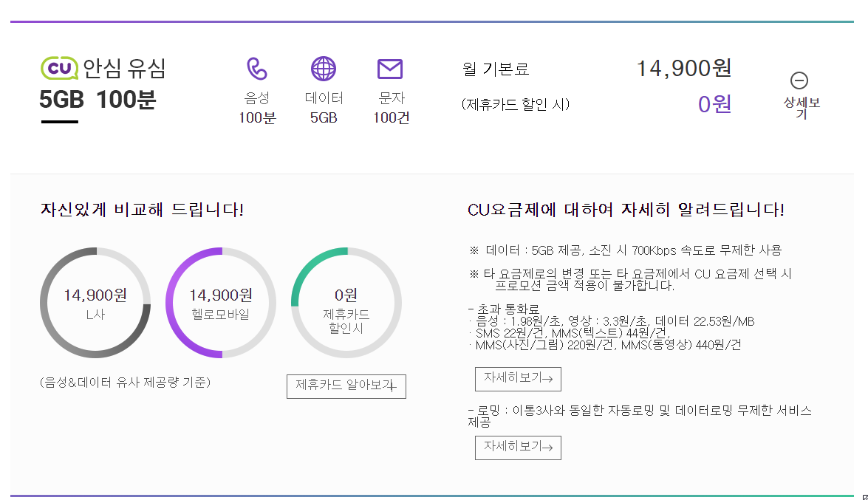The image size is (868, 500).
Task: Click the 월 기본료 label
Action: 496,69
